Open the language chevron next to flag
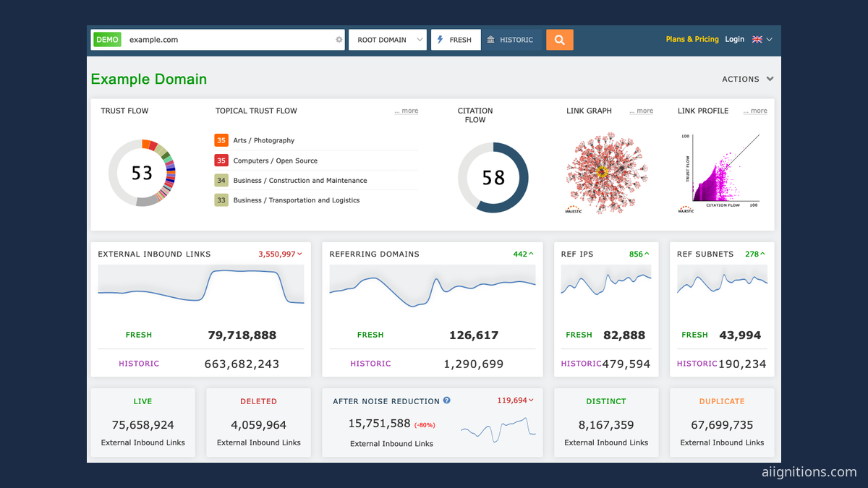The width and height of the screenshot is (868, 488). [770, 40]
